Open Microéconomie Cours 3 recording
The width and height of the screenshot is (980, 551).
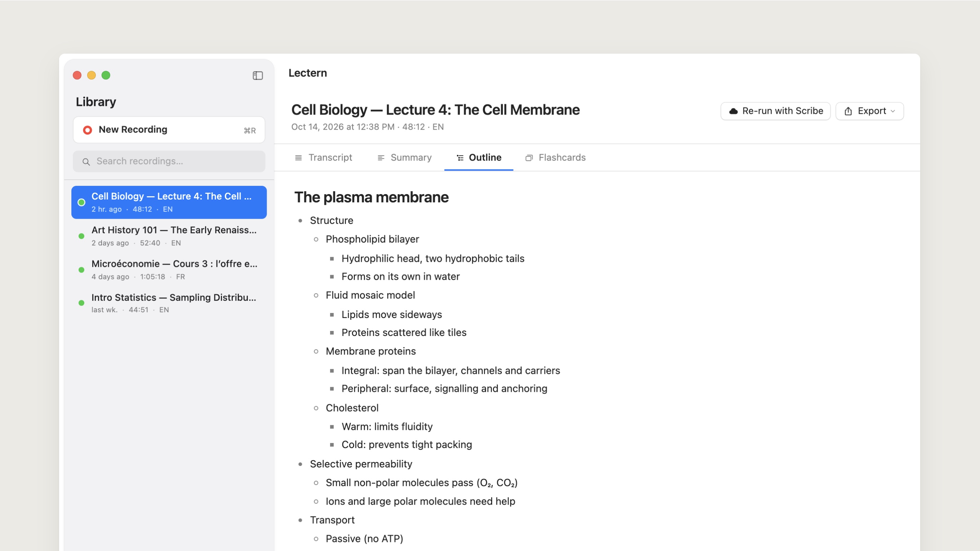[169, 270]
